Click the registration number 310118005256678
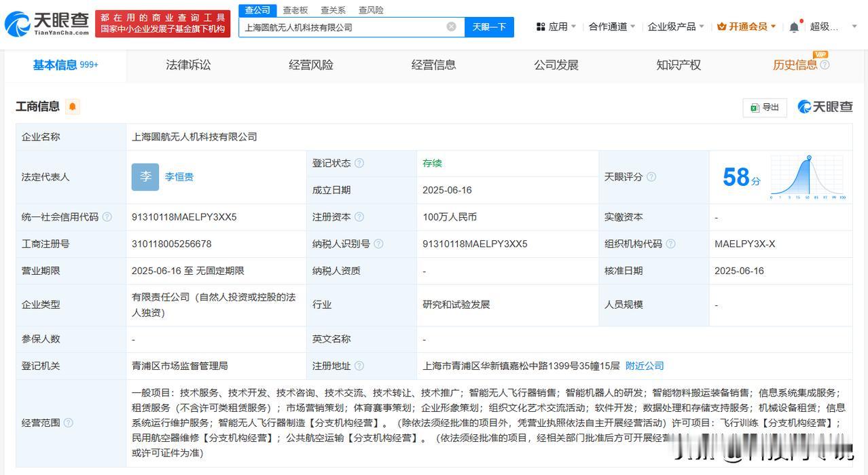The width and height of the screenshot is (868, 475). click(171, 244)
